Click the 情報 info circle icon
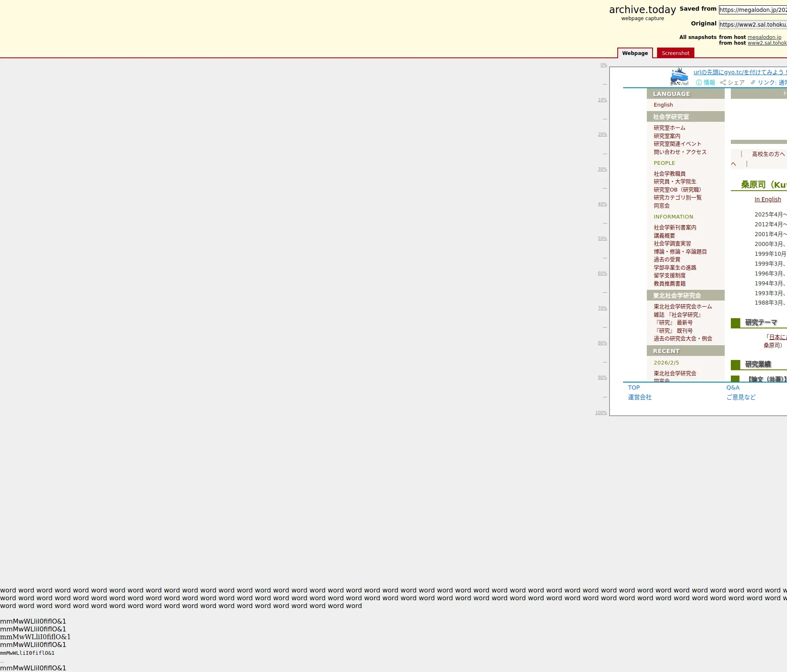 click(x=699, y=82)
